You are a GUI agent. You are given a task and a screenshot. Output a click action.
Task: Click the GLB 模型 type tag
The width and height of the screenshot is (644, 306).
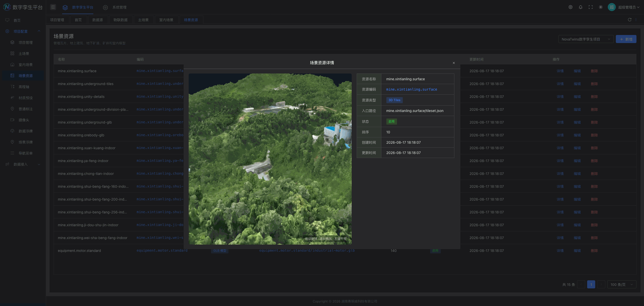(220, 251)
